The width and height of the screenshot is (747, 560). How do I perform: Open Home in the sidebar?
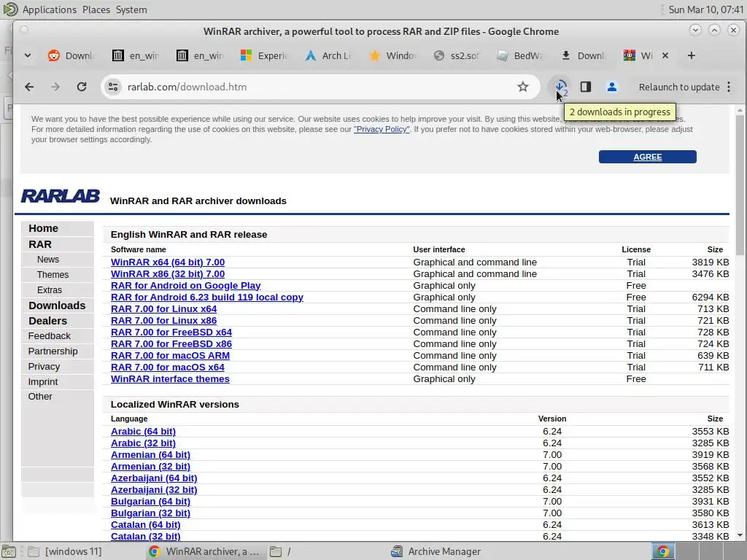(x=43, y=228)
